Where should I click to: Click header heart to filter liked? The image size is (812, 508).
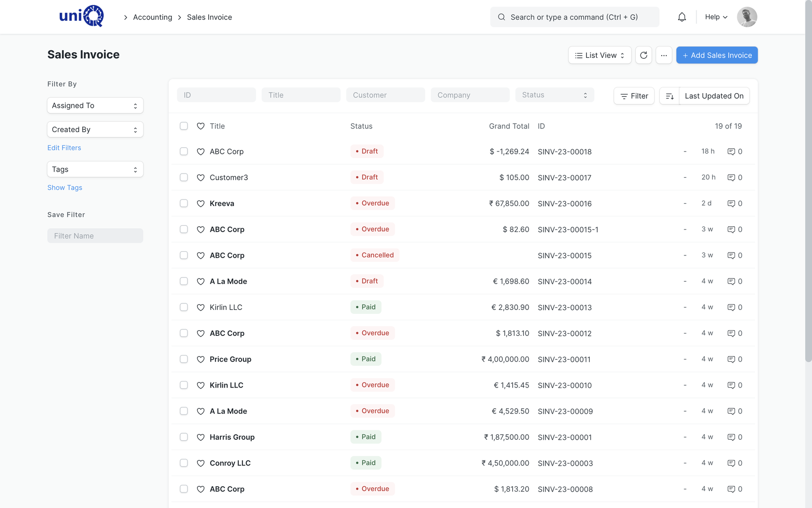[x=201, y=126]
